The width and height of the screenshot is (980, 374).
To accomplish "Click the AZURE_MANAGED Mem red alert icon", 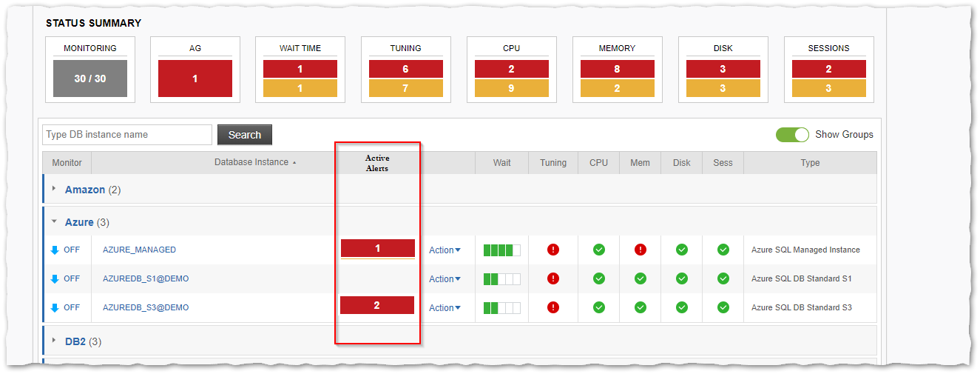I will point(641,250).
